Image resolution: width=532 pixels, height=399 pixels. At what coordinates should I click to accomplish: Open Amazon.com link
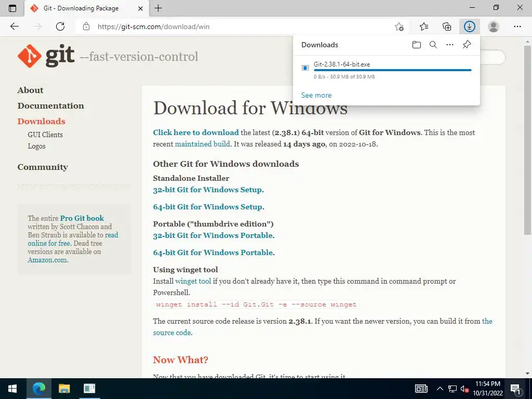coord(47,260)
